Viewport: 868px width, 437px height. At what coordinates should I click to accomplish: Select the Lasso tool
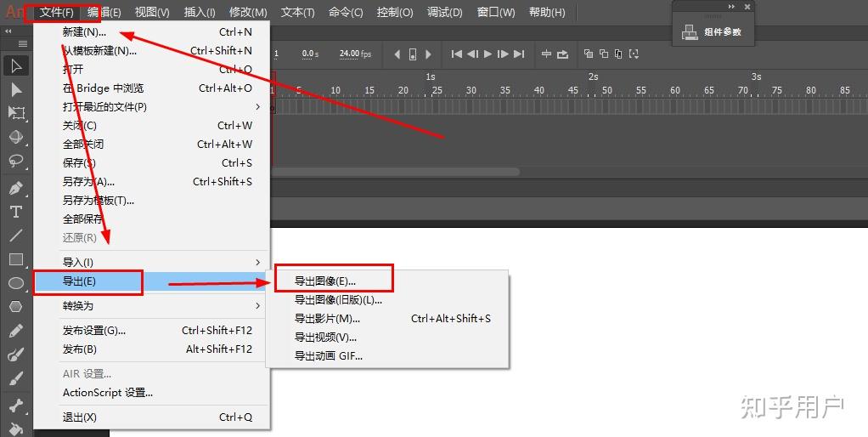coord(16,160)
